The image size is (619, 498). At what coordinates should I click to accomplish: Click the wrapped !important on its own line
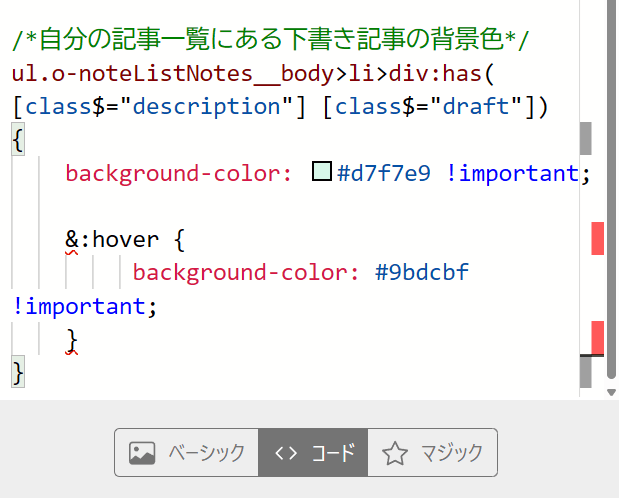coord(79,306)
